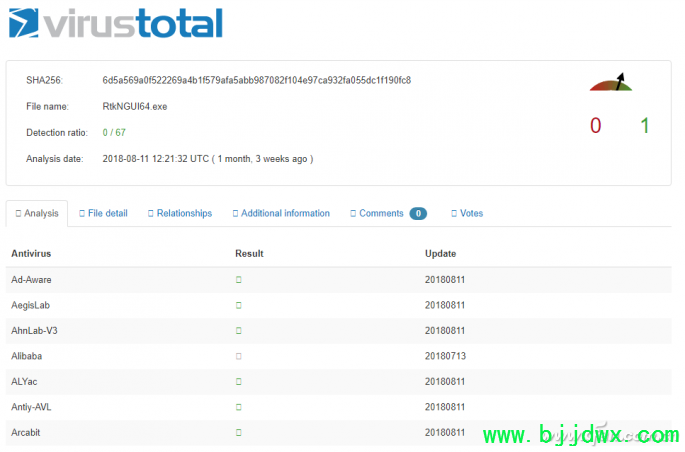Screen dimensions: 685x452
Task: Click the Result column header
Action: pos(249,254)
